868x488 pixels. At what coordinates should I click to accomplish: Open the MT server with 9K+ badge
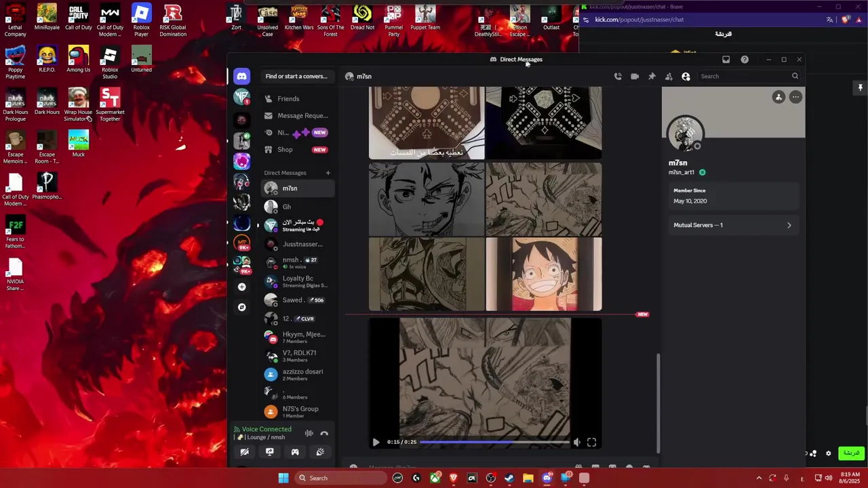coord(241,243)
